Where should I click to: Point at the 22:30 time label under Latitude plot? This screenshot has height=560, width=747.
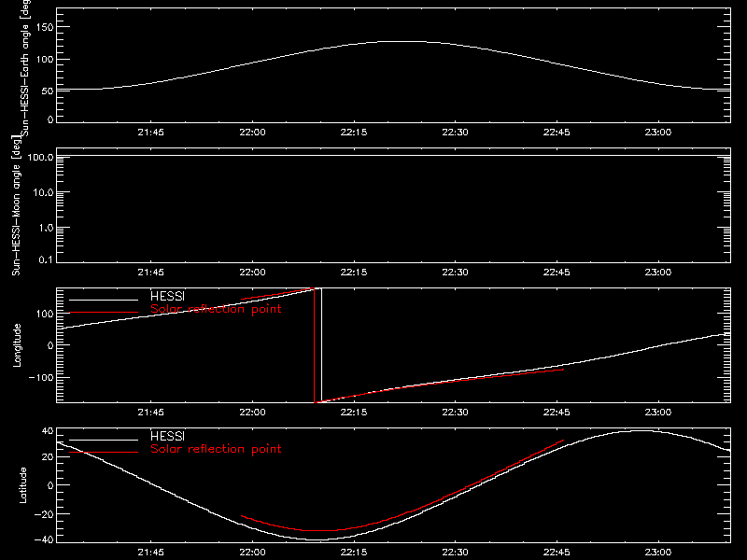pos(455,553)
